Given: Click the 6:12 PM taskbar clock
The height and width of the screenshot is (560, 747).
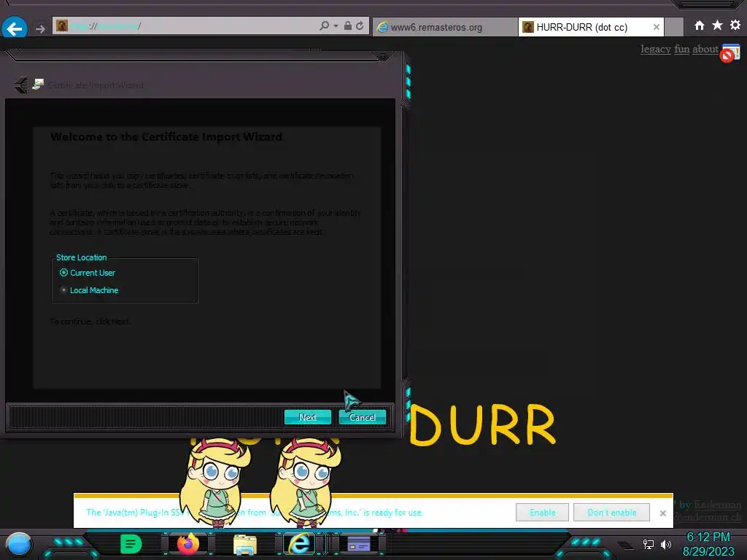Looking at the screenshot, I should [x=708, y=537].
